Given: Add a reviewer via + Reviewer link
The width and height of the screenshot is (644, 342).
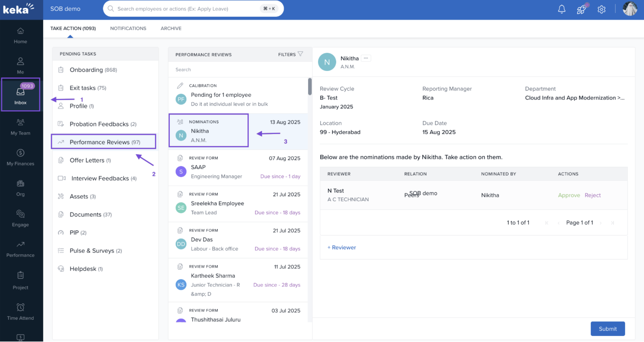Looking at the screenshot, I should point(342,247).
